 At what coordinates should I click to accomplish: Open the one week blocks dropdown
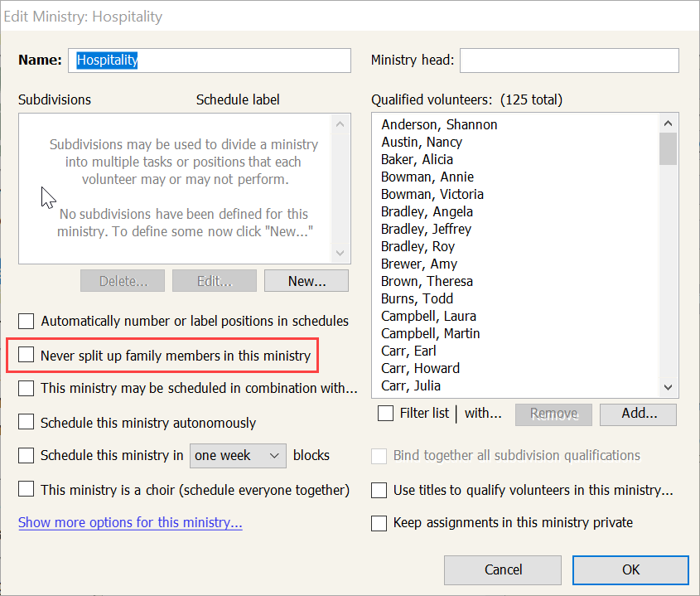click(x=238, y=456)
